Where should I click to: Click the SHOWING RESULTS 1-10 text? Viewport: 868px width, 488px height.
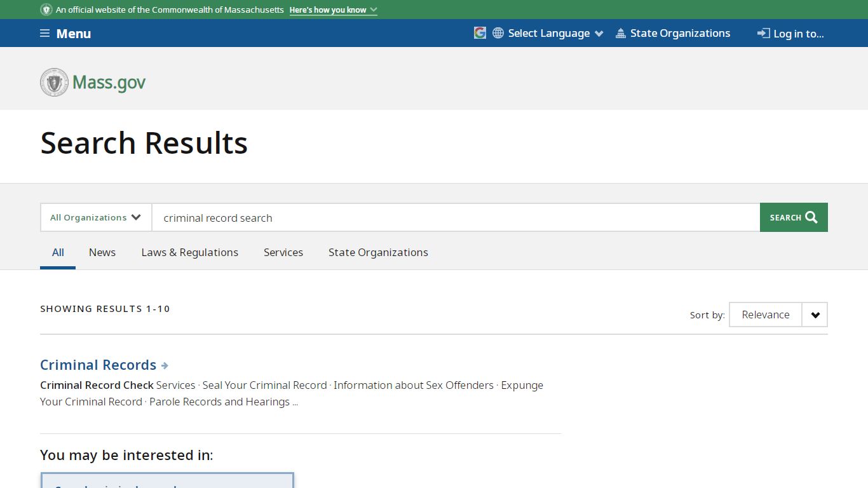pos(105,309)
